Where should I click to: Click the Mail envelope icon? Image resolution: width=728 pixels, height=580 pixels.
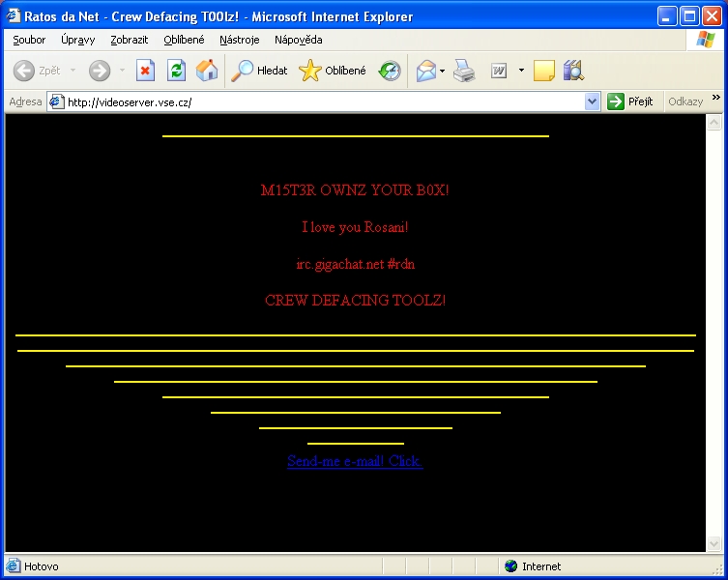(425, 71)
